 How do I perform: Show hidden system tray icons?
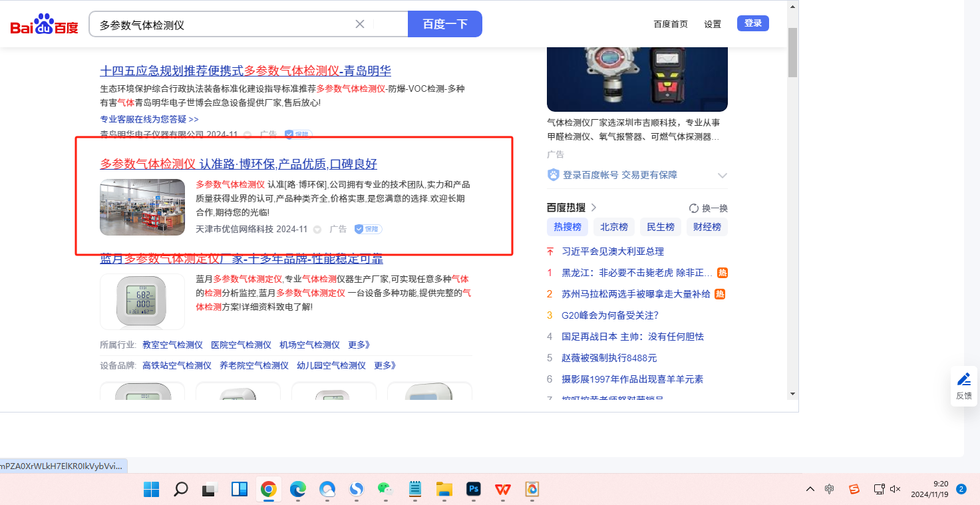[810, 490]
